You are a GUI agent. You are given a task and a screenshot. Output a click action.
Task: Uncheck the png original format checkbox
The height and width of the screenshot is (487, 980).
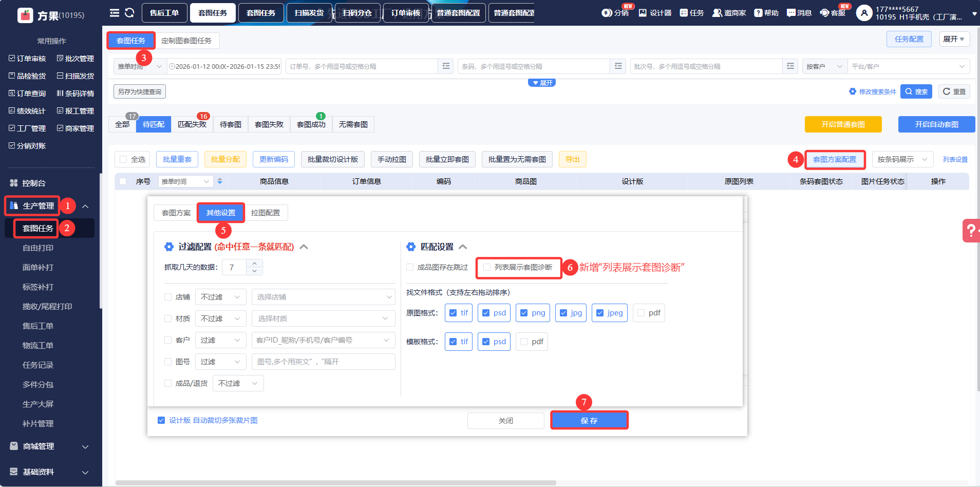coord(524,313)
